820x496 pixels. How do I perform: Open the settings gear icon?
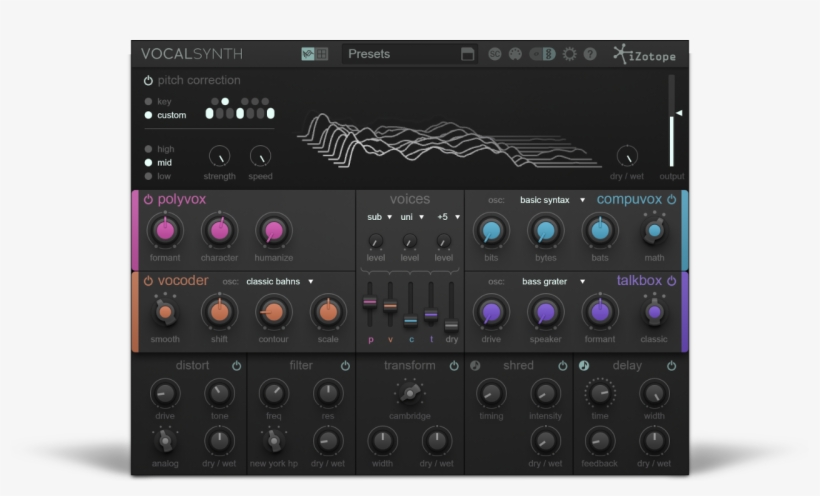569,54
